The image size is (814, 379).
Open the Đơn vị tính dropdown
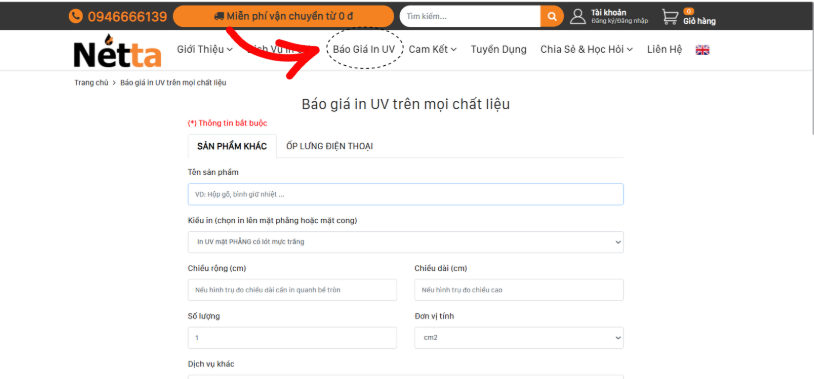click(519, 337)
